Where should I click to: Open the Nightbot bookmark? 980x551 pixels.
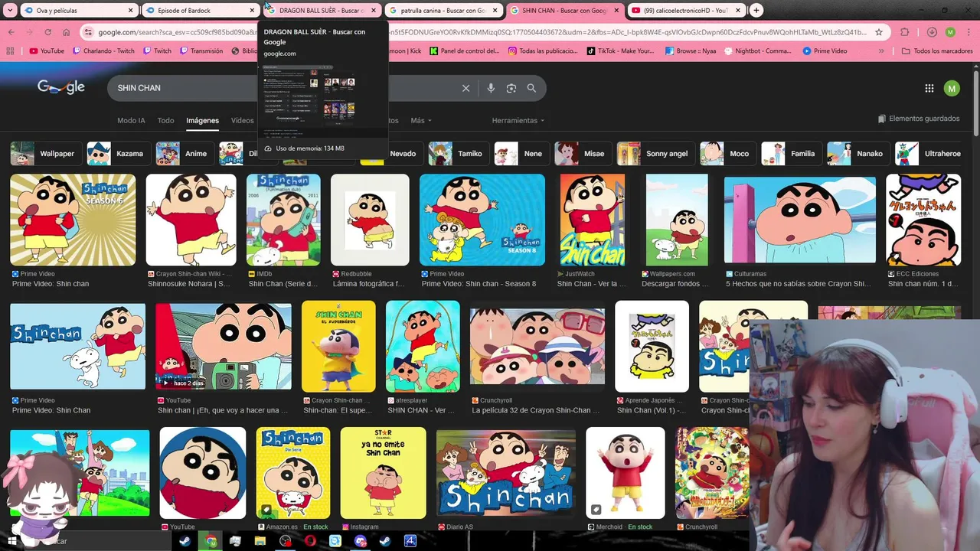756,51
